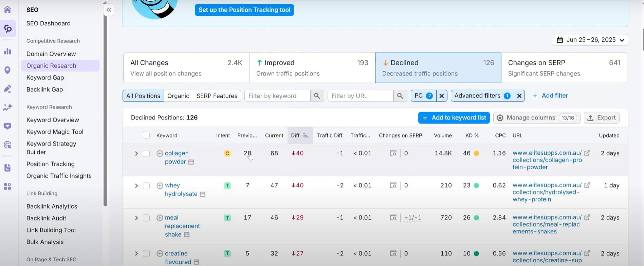The width and height of the screenshot is (644, 266).
Task: Select the header select-all checkbox
Action: click(146, 135)
